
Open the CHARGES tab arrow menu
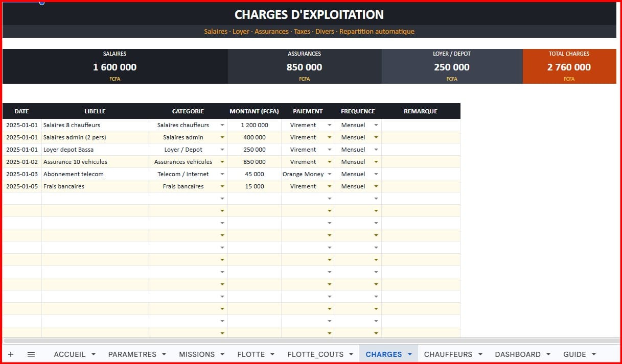click(409, 354)
